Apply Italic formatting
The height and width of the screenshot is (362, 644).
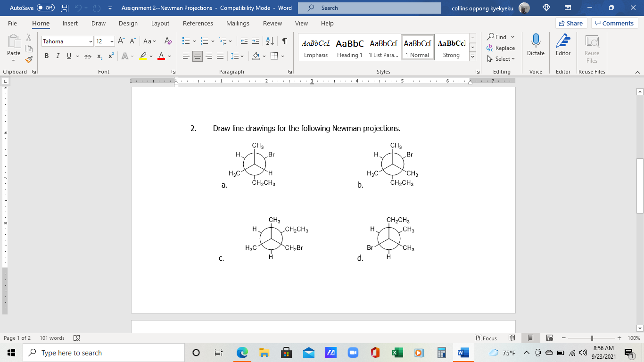57,56
